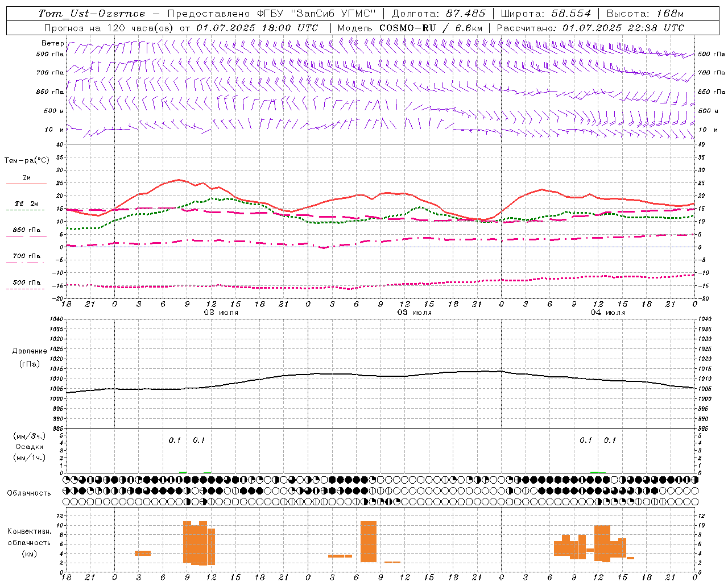
Task: Click the green precipitation bar at 12h 04 июля
Action: pos(594,472)
